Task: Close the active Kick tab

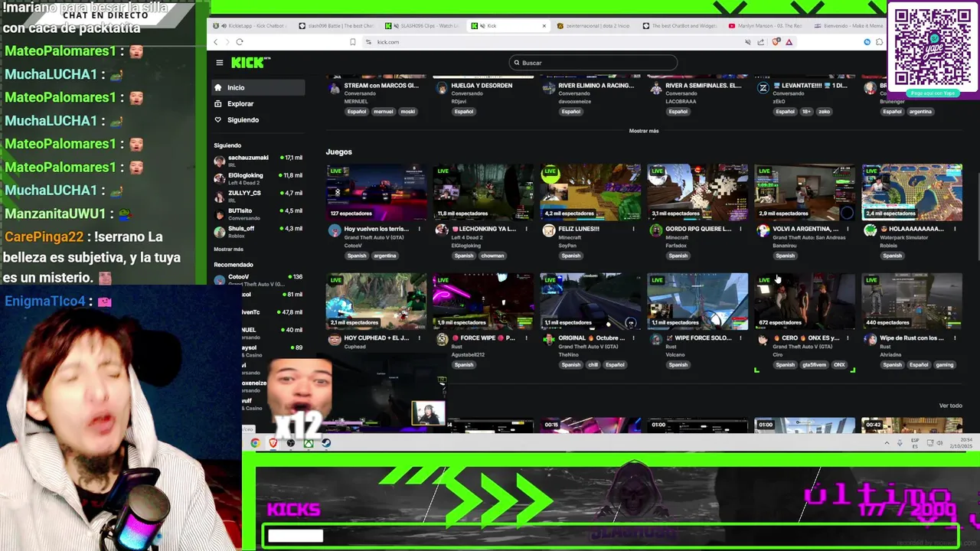Action: coord(544,26)
